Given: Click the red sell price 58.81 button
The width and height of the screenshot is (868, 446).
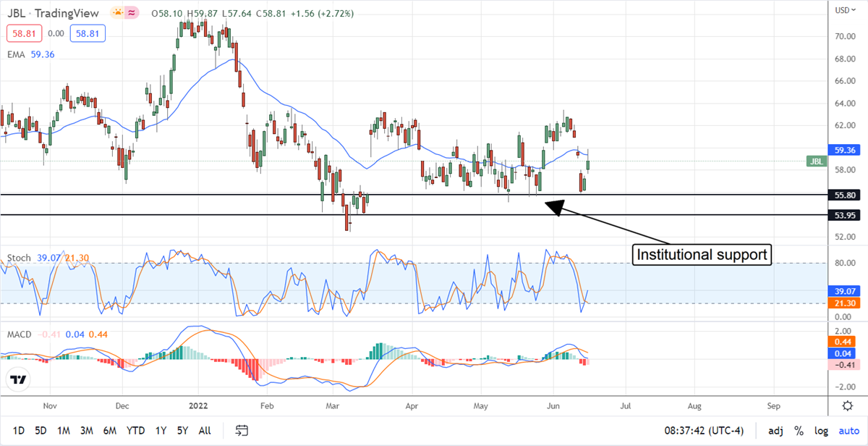Looking at the screenshot, I should [x=23, y=33].
